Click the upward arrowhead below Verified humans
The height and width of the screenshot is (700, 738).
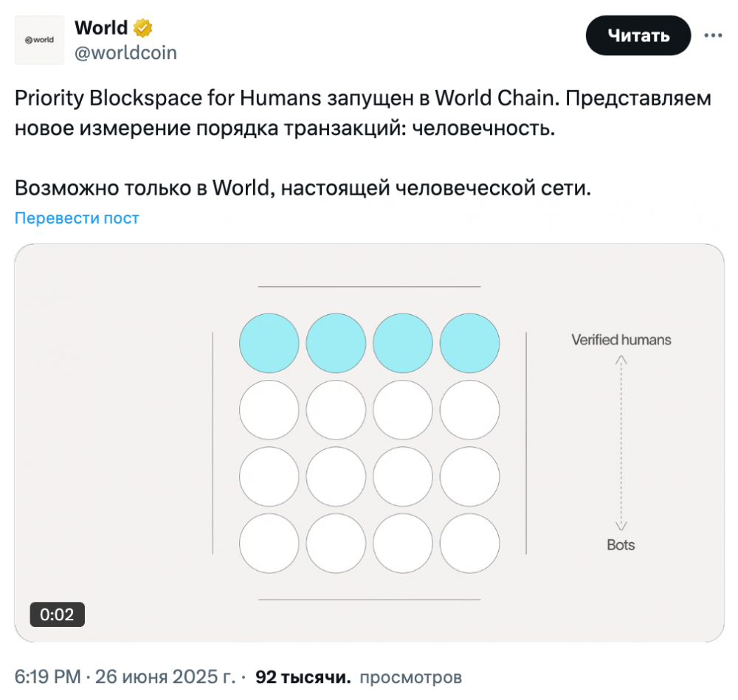[621, 360]
